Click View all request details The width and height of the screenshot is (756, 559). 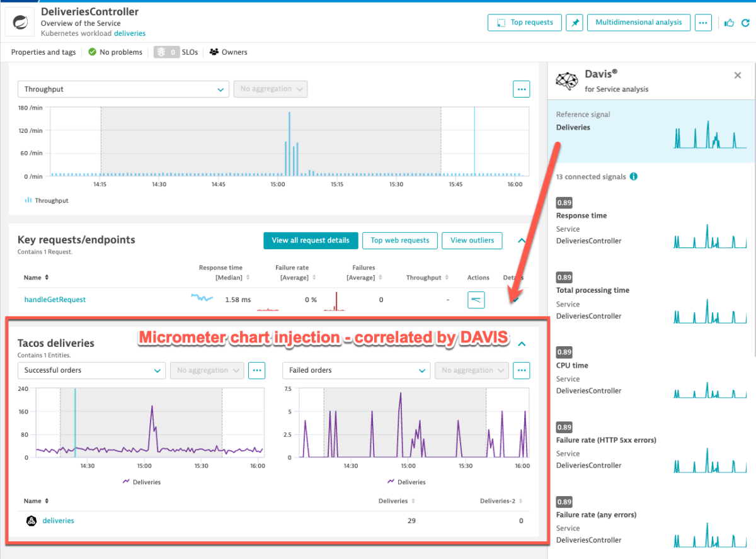[x=311, y=240]
